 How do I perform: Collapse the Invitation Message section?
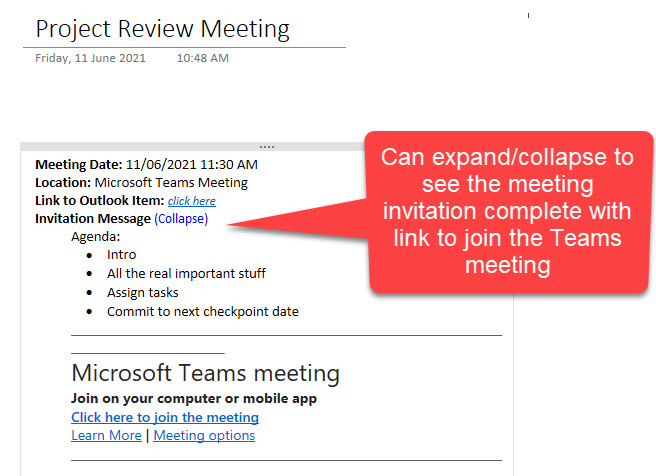coord(181,218)
